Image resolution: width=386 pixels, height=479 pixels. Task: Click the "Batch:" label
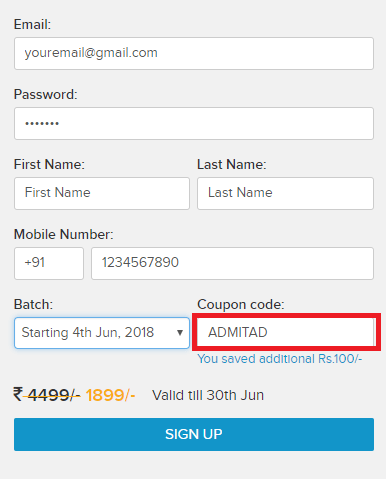[33, 305]
